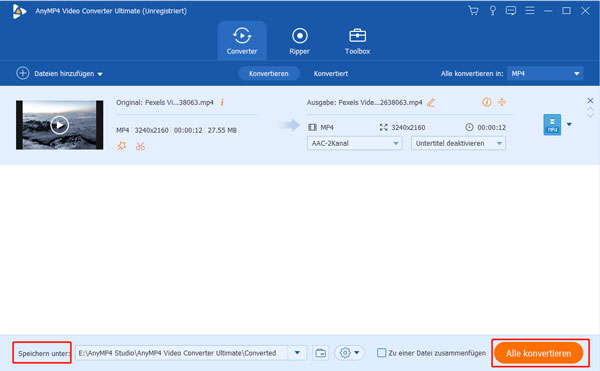Open the gear settings button
The width and height of the screenshot is (600, 371).
pyautogui.click(x=349, y=353)
